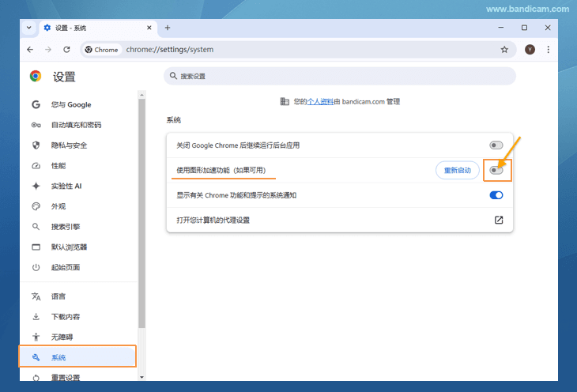Click the organization building icon
This screenshot has width=577, height=392.
285,101
